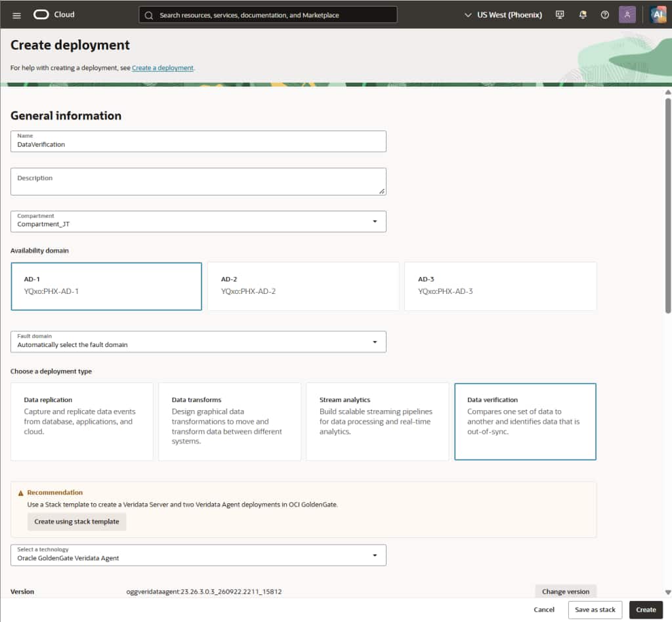Choose Data verification deployment type
This screenshot has height=622, width=672.
pos(525,421)
